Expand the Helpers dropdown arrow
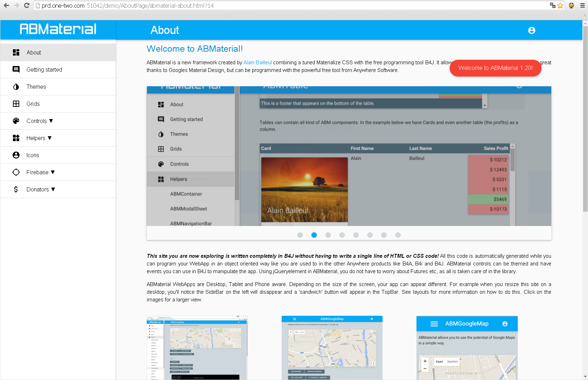This screenshot has height=380, width=588. [50, 138]
